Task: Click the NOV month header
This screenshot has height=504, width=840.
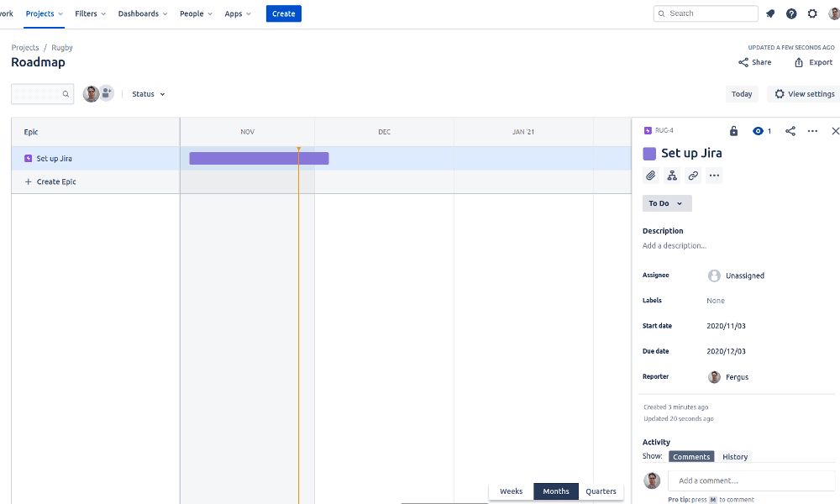Action: coord(248,132)
